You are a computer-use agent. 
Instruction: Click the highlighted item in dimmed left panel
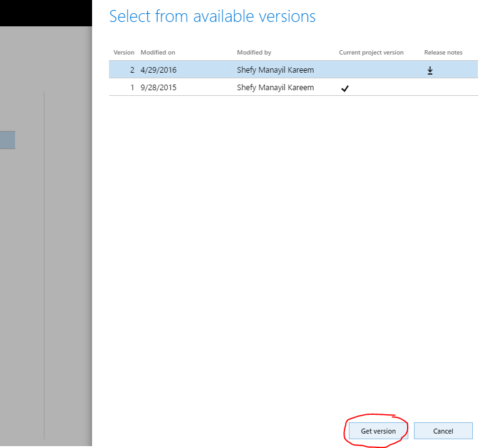coord(8,140)
